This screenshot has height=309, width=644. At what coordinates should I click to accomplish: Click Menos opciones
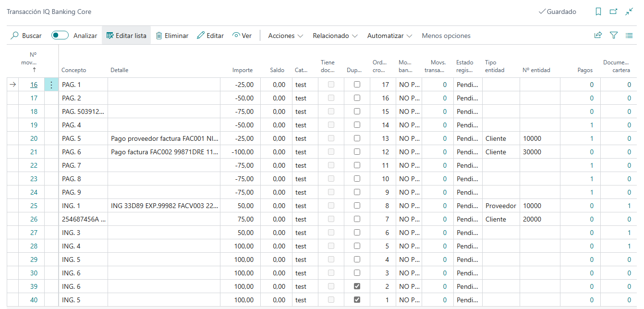click(446, 36)
